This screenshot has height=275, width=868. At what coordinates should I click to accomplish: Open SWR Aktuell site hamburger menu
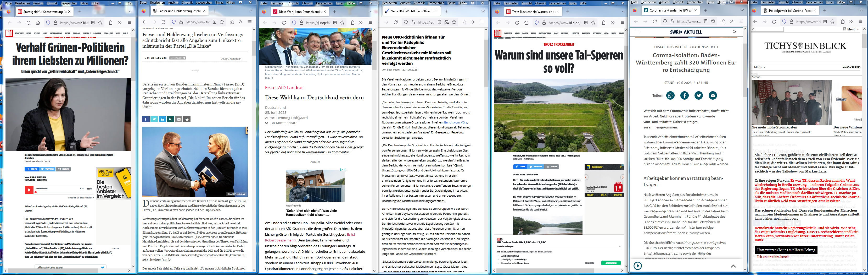[636, 32]
